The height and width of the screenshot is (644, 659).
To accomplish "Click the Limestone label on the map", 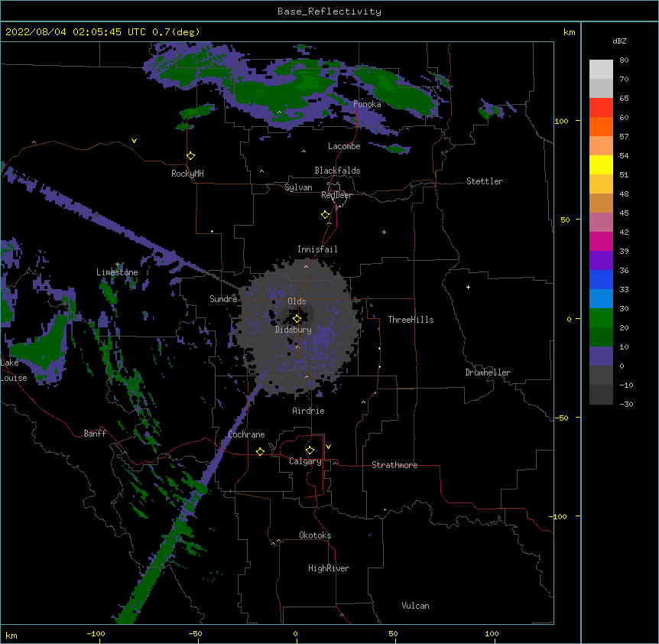I will point(117,272).
